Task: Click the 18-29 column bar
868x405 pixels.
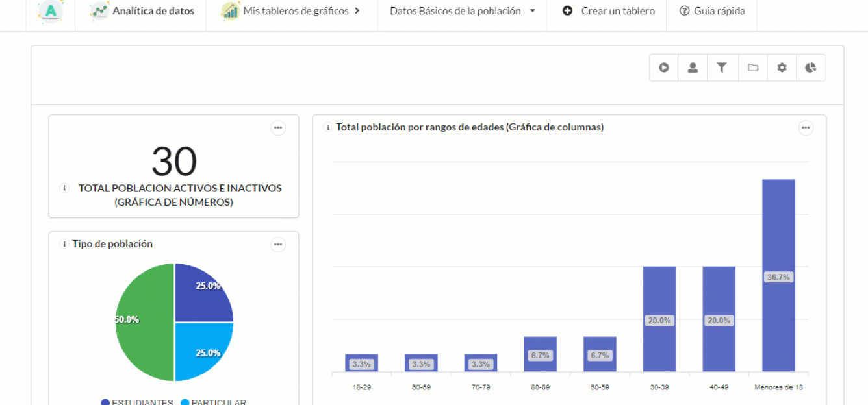Action: coord(362,363)
